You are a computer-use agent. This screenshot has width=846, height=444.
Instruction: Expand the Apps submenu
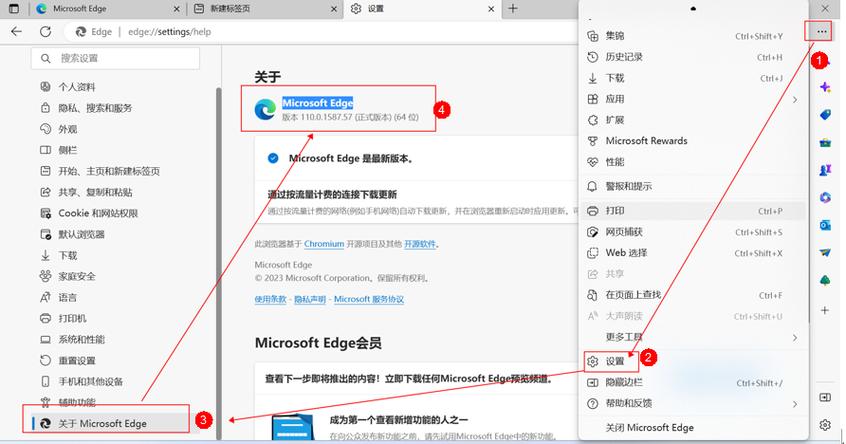[x=694, y=99]
